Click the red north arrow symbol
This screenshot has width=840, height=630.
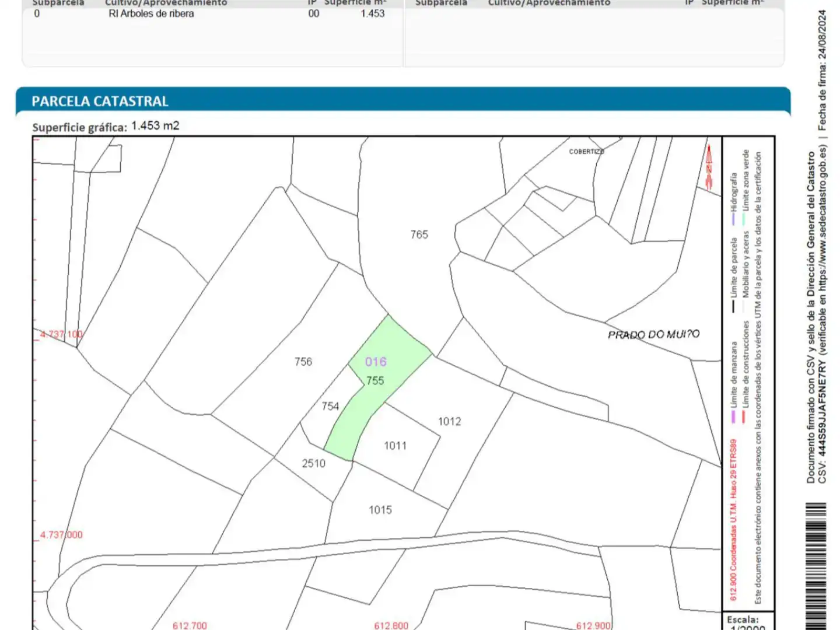709,167
